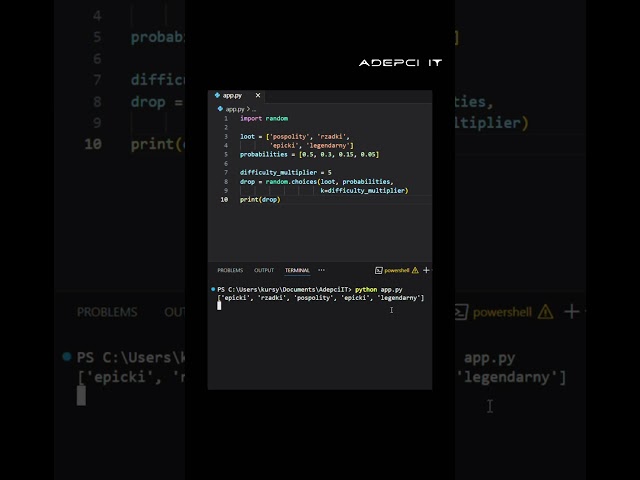Close the app.py editor tab

pos(258,95)
